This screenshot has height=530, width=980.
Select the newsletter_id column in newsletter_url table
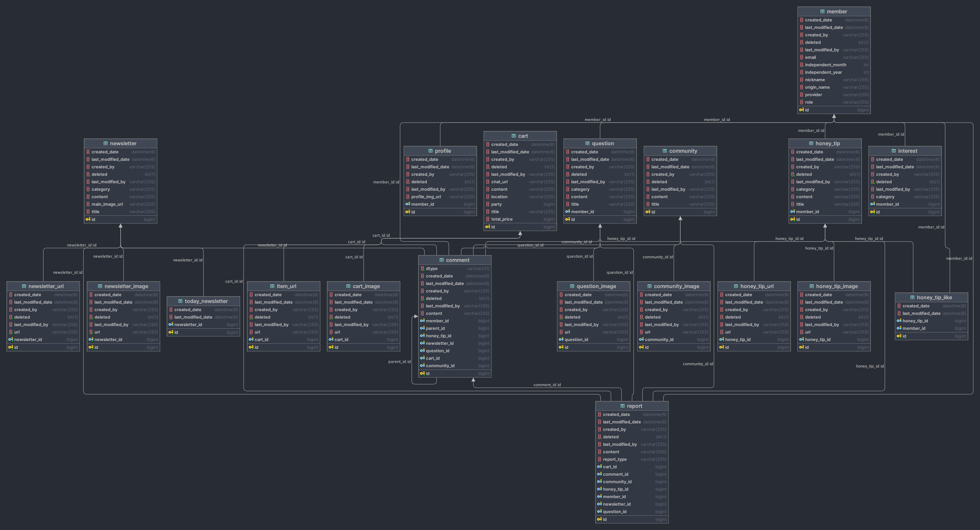pos(43,340)
